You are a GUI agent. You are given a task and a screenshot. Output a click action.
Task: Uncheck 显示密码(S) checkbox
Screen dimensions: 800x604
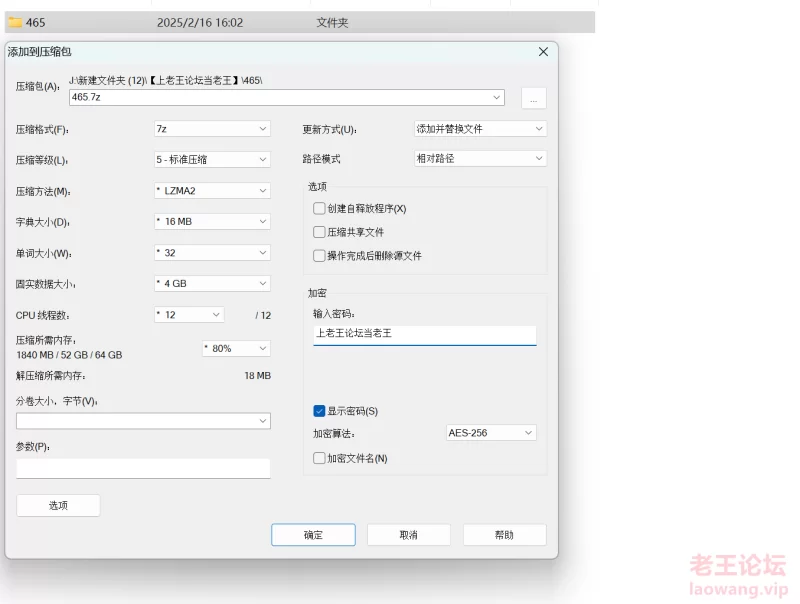click(x=319, y=411)
